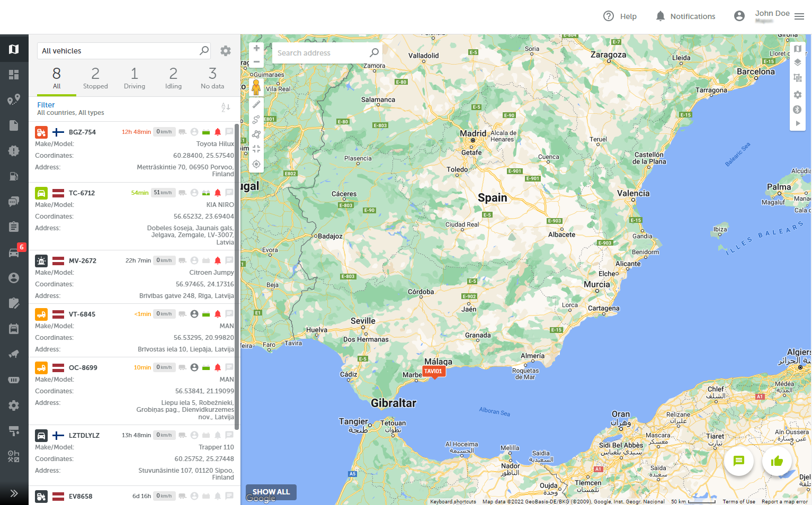Open the hamburger menu next to John Doe

[800, 16]
